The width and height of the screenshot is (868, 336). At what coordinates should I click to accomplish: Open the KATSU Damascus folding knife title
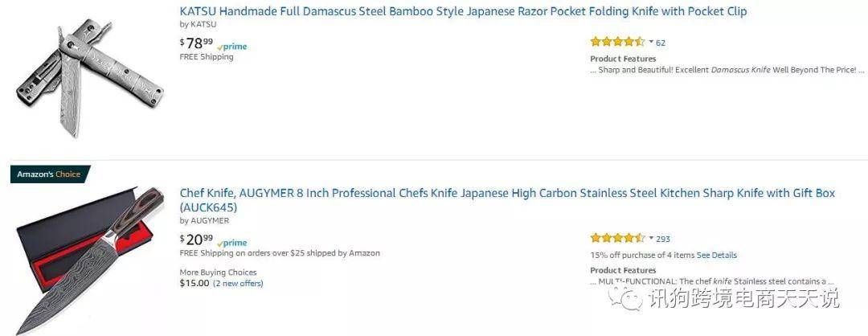(x=463, y=11)
